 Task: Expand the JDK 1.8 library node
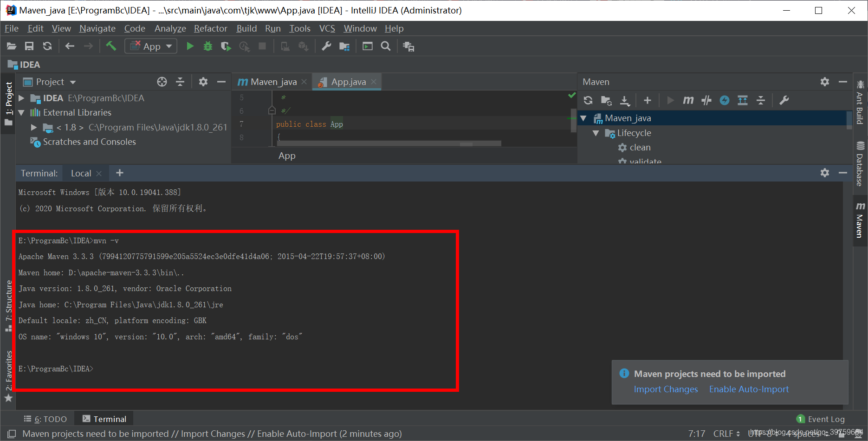(34, 127)
